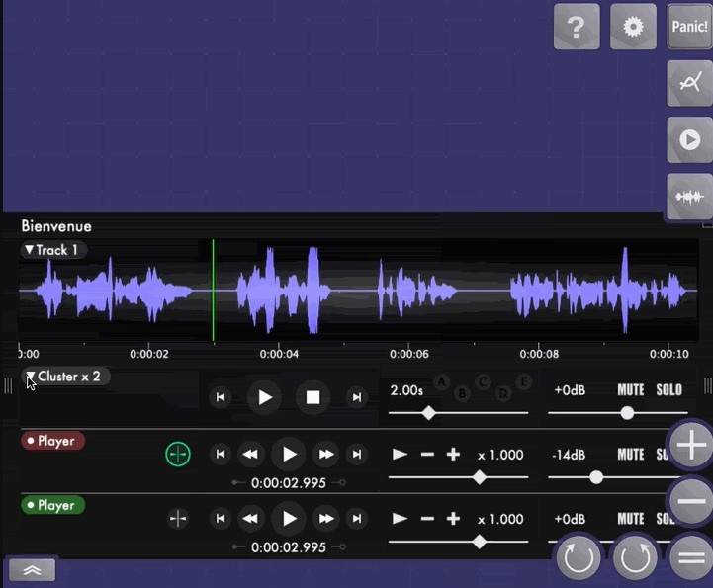713x588 pixels.
Task: Toggle crosshair sync on green Player
Action: pyautogui.click(x=178, y=519)
